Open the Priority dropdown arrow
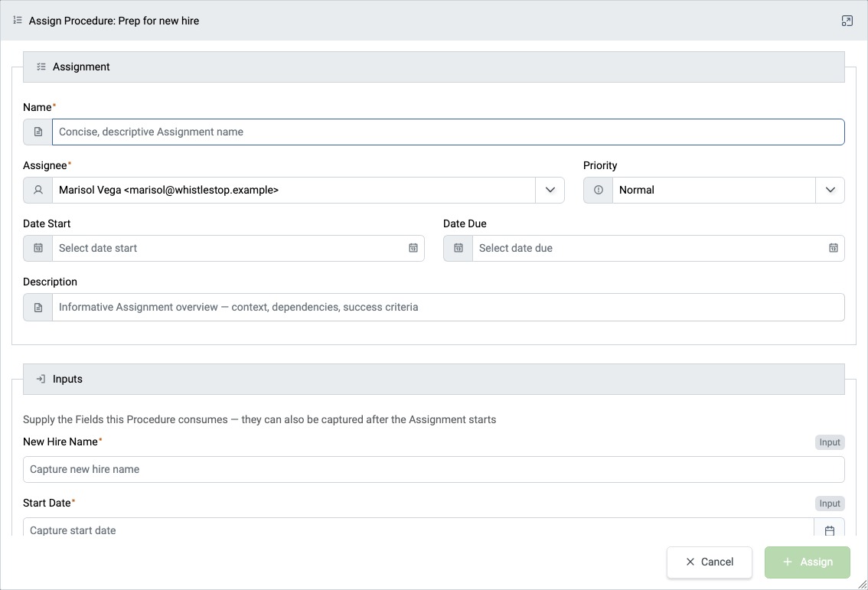 tap(830, 190)
